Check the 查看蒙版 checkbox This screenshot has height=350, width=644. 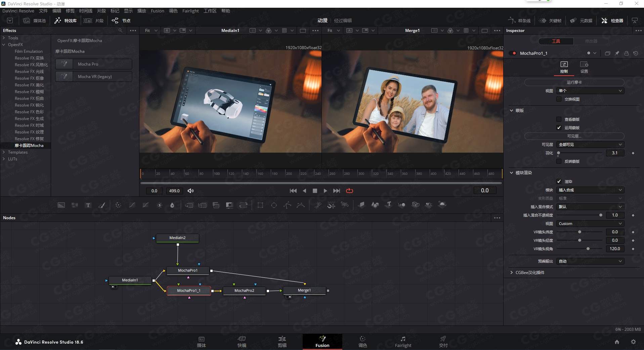(559, 119)
